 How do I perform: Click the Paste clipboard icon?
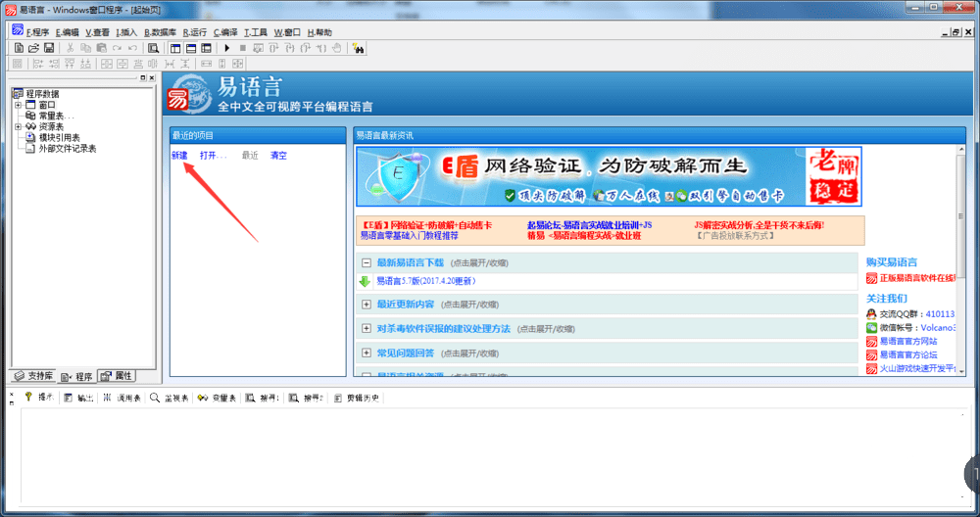point(101,48)
